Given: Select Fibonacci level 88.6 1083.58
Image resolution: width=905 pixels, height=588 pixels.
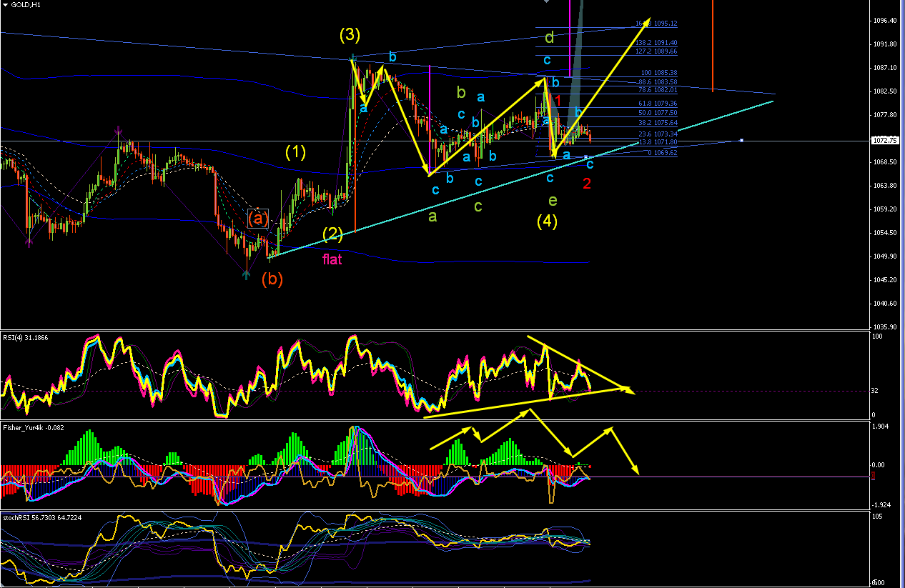Looking at the screenshot, I should click(x=656, y=82).
